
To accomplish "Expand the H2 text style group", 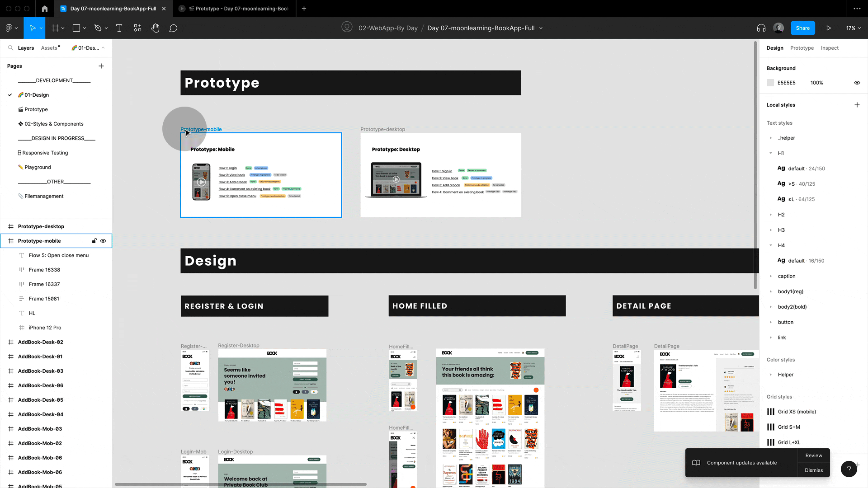I will coord(771,215).
